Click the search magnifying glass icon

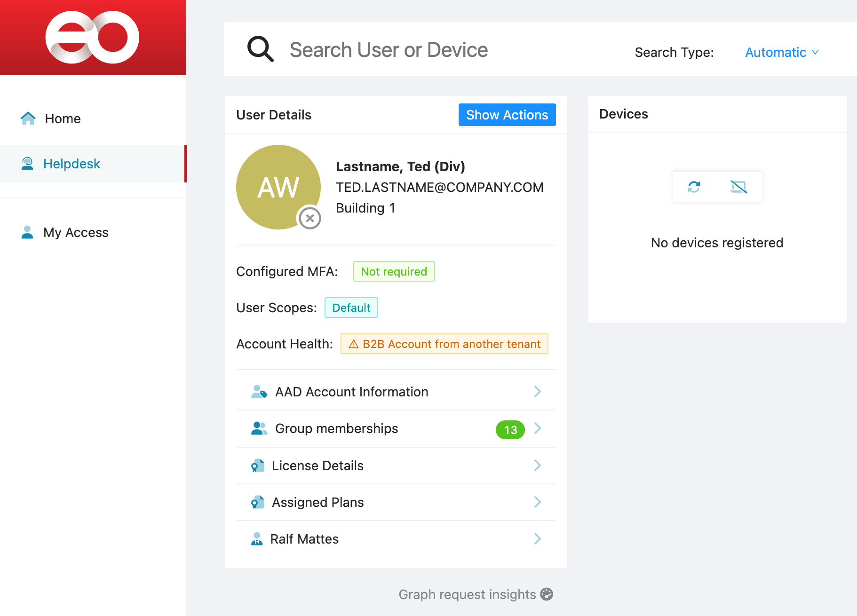tap(260, 49)
